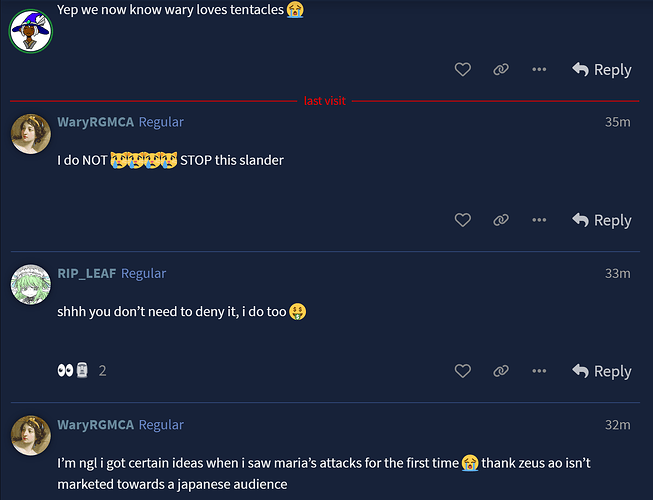This screenshot has height=500, width=653.
Task: Show more options on "STOP this slander" post
Action: (x=539, y=220)
